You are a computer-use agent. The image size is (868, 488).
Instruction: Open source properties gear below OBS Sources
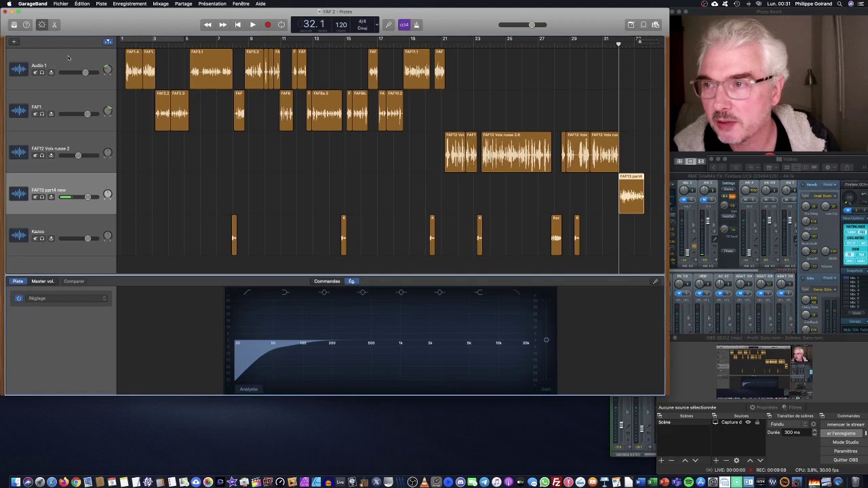pos(736,461)
